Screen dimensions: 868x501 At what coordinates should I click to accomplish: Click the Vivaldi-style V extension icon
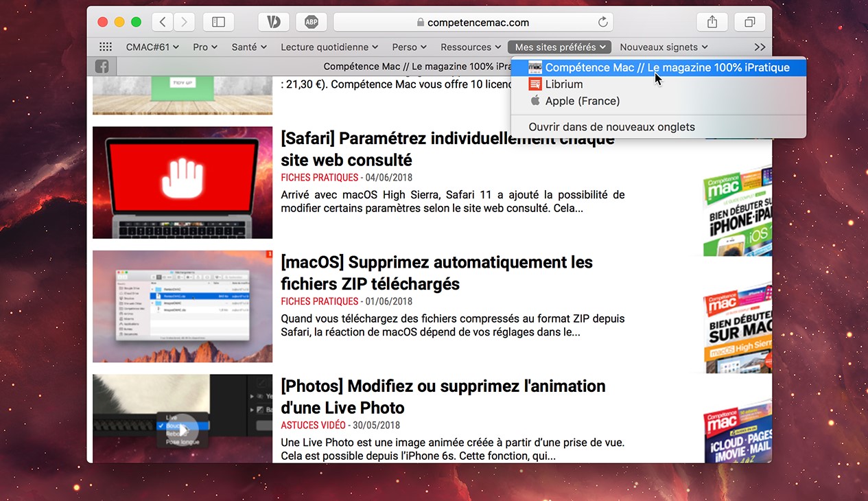pyautogui.click(x=274, y=22)
